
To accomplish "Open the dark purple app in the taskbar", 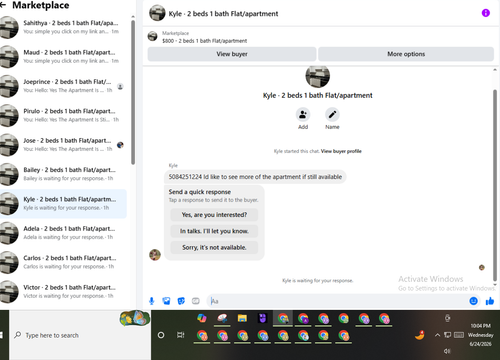I will (x=263, y=318).
